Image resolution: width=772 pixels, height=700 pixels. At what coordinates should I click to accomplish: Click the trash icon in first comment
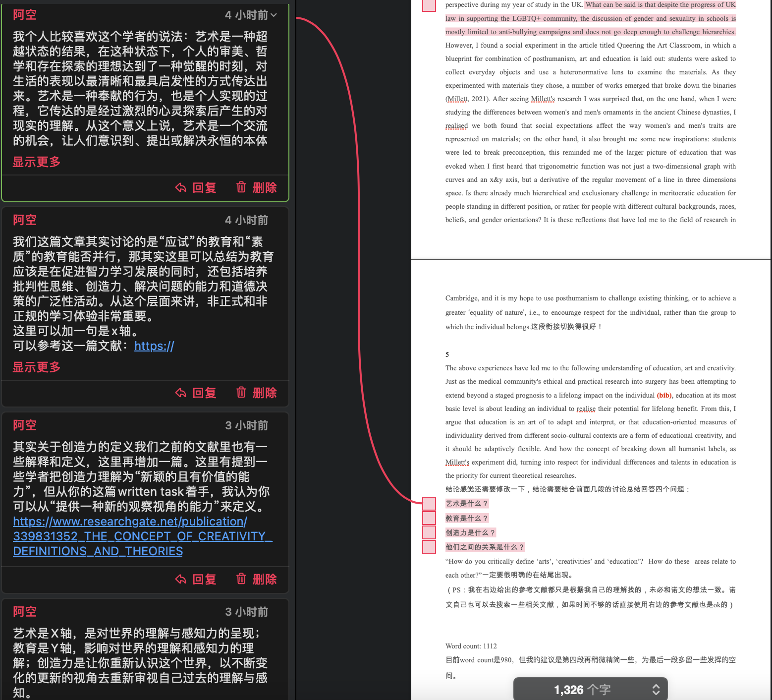[x=241, y=187]
